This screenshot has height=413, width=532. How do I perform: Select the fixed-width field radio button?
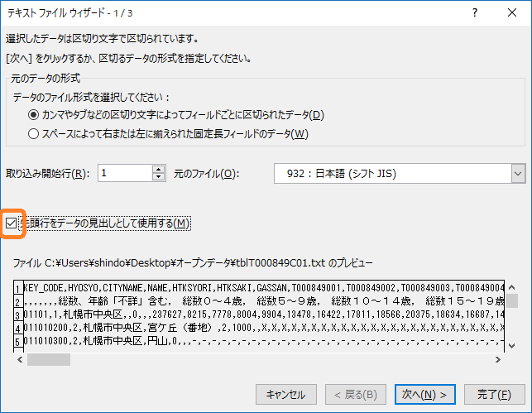[34, 133]
